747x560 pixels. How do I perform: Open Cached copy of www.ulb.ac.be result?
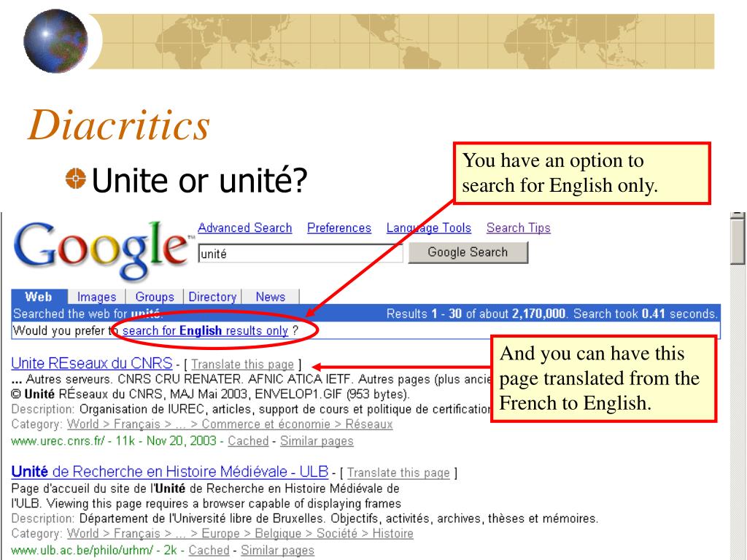click(209, 550)
